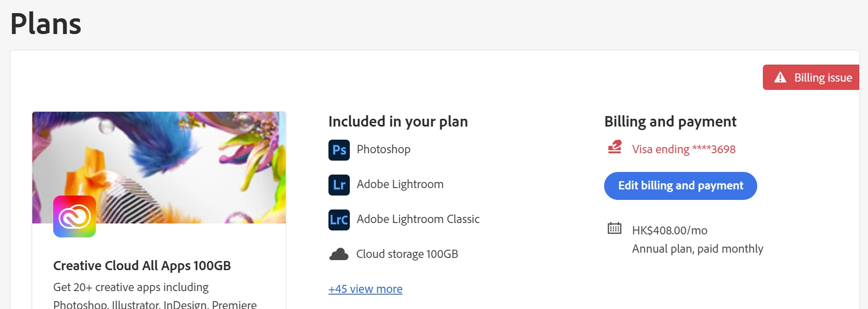Click the HK$408.00/mo price text
Viewport: 868px width, 309px height.
[x=670, y=230]
